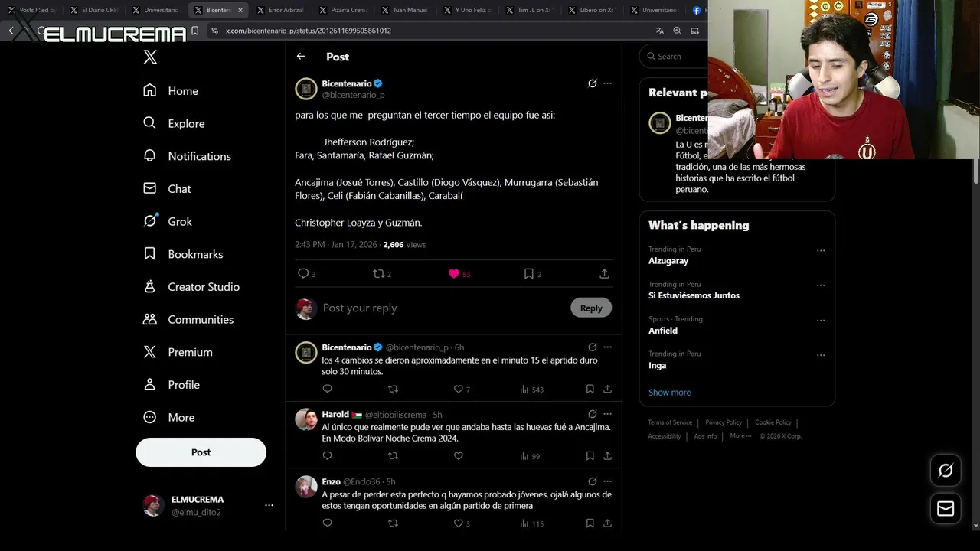Open Grok from the sidebar

tap(168, 221)
